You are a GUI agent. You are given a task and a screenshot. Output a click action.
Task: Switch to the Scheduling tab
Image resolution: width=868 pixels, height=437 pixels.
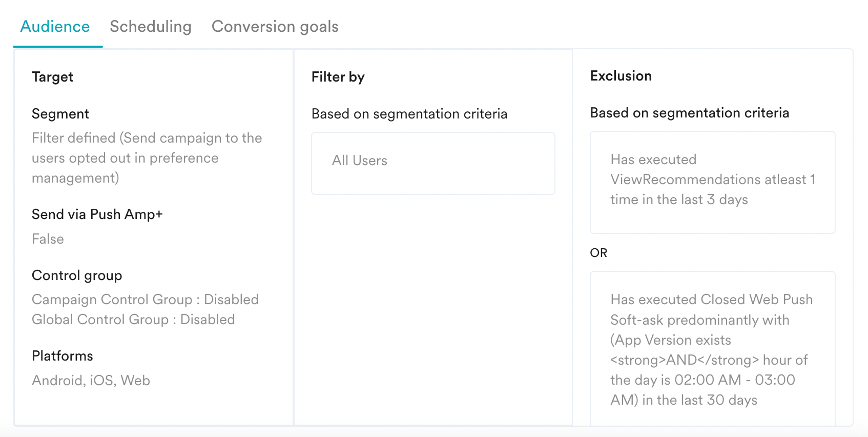[x=150, y=27]
